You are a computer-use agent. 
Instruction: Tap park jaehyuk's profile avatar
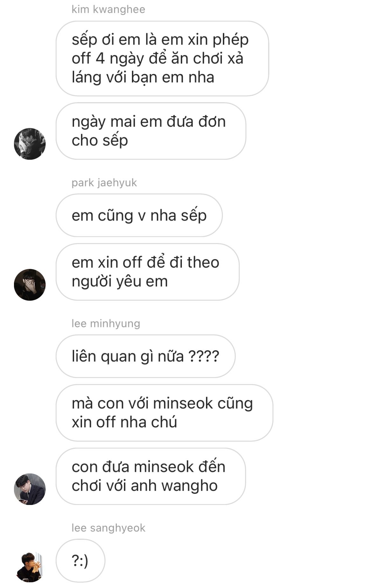[30, 285]
